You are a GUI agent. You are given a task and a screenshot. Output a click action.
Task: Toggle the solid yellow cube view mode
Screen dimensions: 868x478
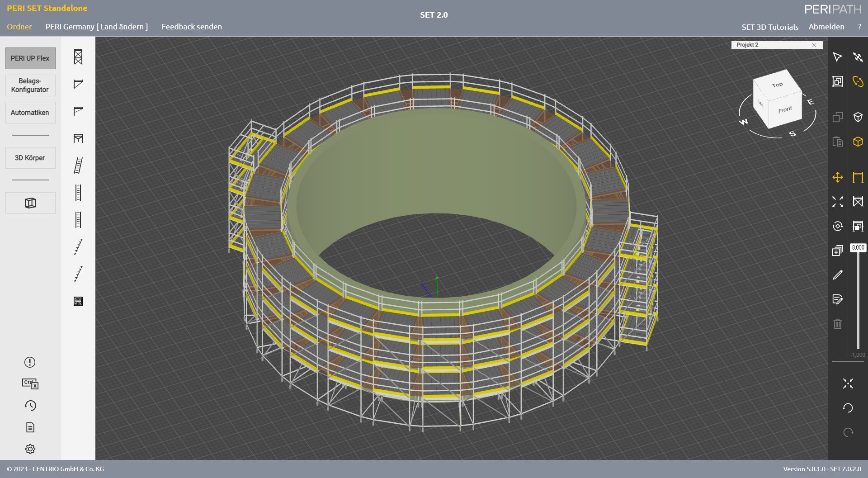(x=858, y=141)
